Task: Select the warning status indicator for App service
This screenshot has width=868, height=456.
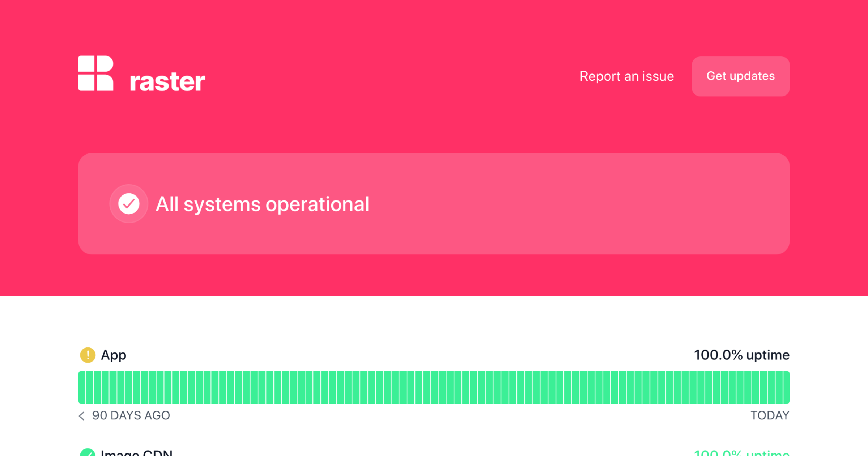Action: [x=88, y=355]
